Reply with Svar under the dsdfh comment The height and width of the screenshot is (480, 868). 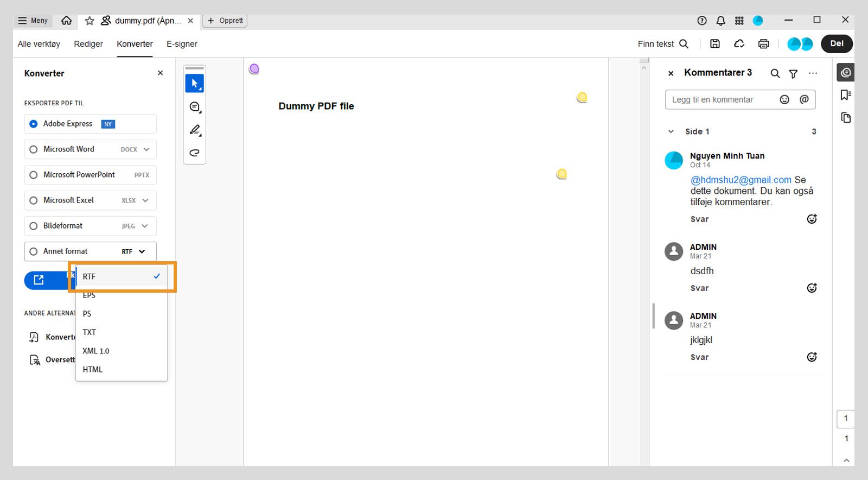pos(699,288)
